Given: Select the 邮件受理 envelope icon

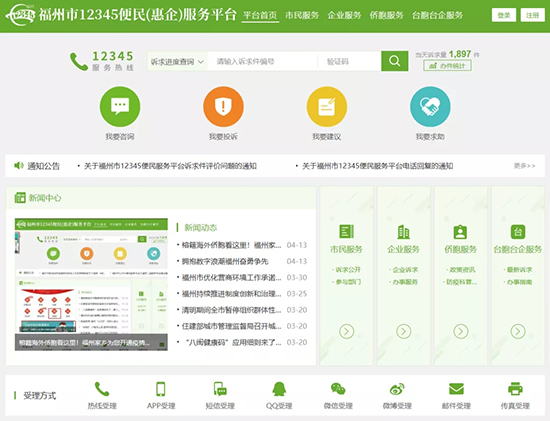Looking at the screenshot, I should pos(456,389).
